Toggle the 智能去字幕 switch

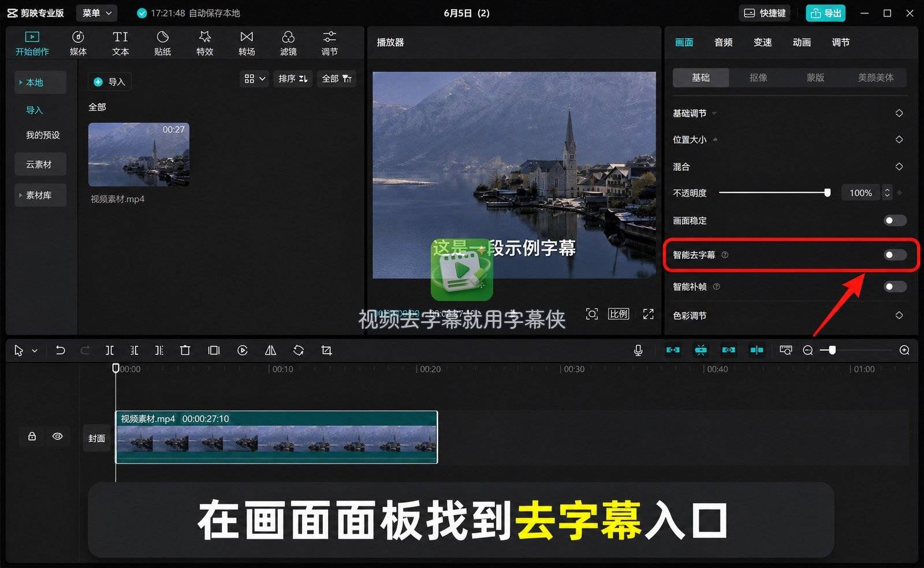[895, 255]
